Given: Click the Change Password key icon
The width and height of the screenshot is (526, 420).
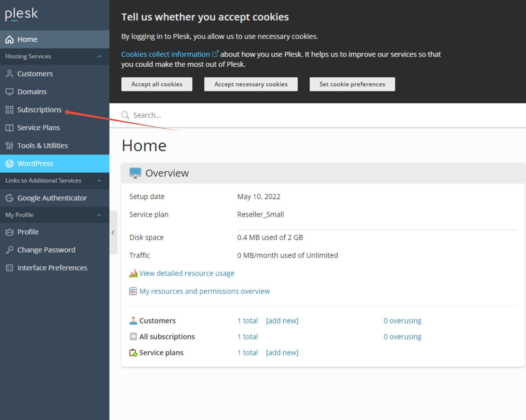Looking at the screenshot, I should tap(9, 250).
